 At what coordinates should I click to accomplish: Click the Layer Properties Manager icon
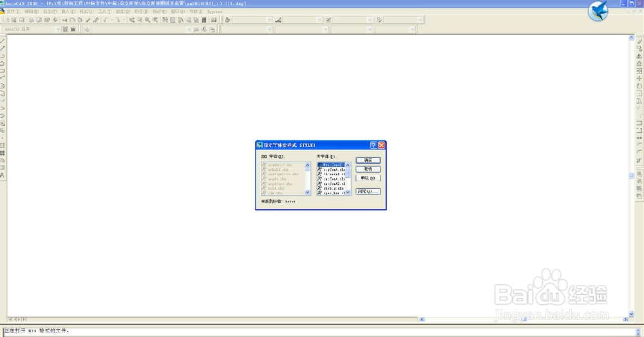click(87, 29)
